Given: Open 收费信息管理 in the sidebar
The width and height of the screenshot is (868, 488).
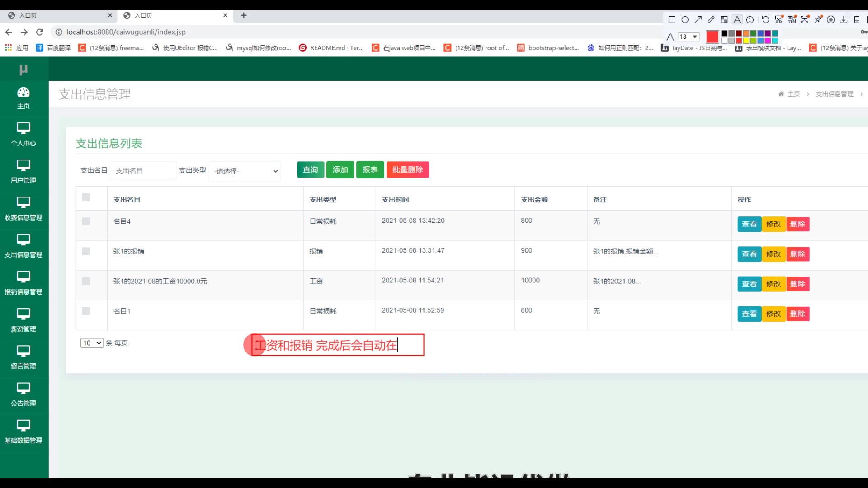Looking at the screenshot, I should coord(24,209).
